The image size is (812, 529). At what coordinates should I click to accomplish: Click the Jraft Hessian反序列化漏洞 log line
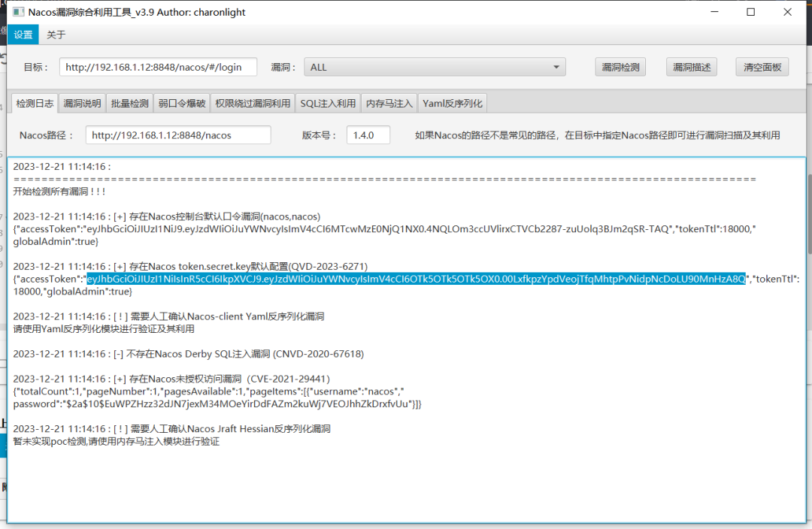coord(172,428)
